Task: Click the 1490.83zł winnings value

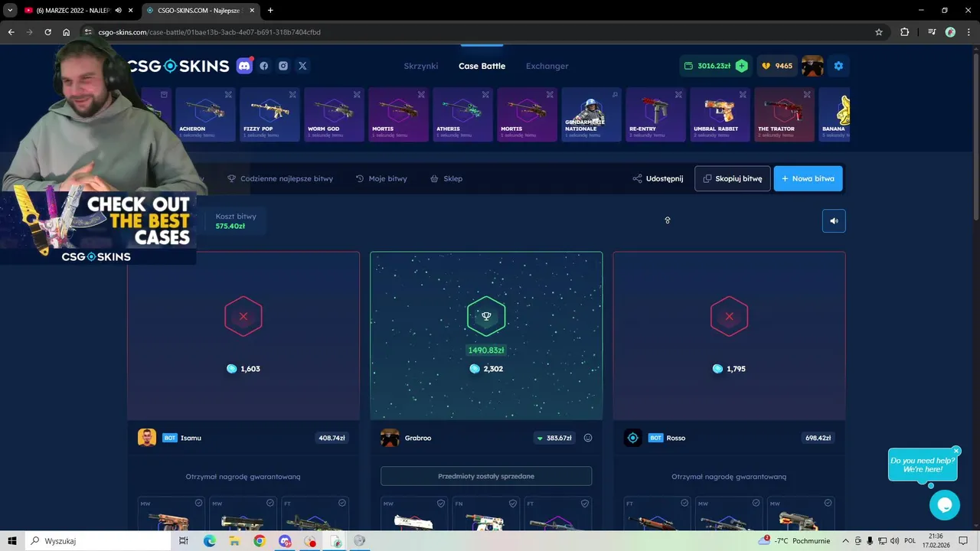Action: pyautogui.click(x=486, y=350)
